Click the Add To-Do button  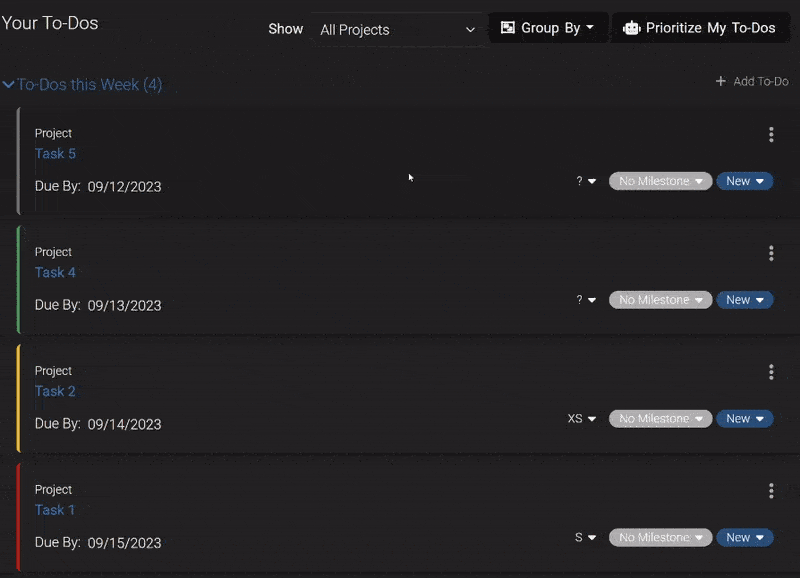(x=752, y=81)
